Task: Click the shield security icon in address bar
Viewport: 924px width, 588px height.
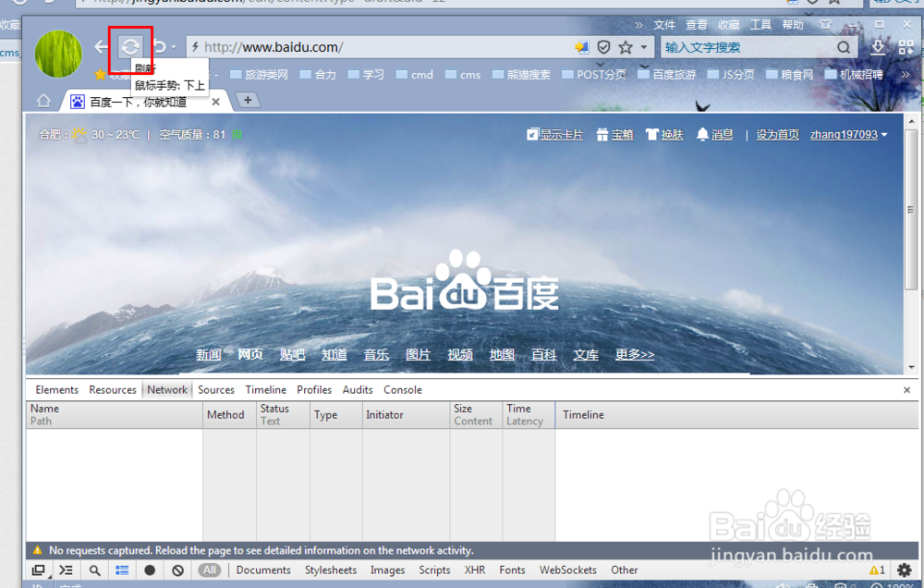Action: click(603, 47)
